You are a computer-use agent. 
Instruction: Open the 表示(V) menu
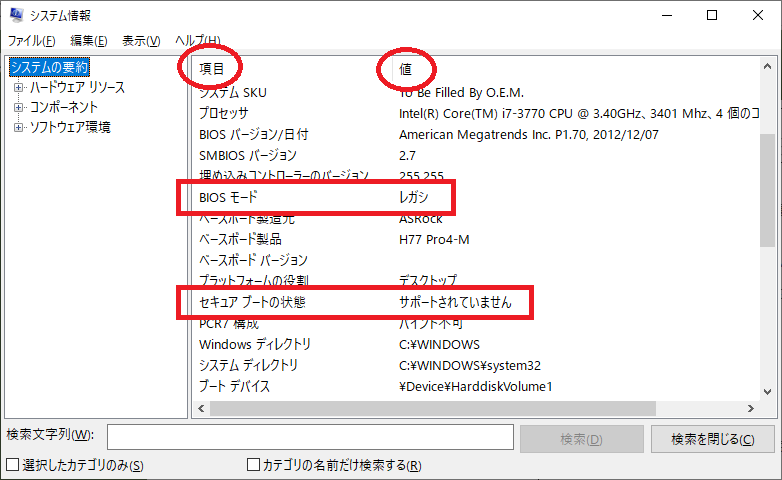click(x=140, y=41)
